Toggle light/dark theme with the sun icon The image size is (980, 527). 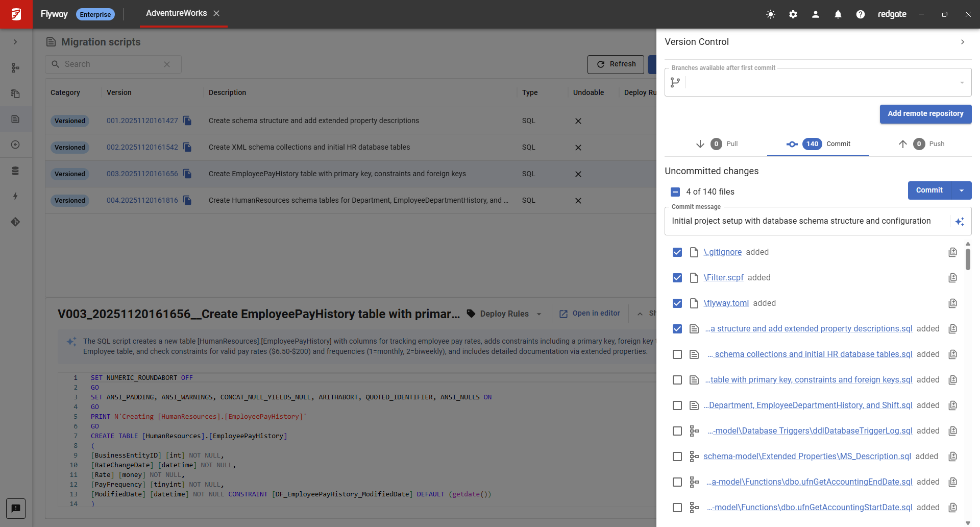pos(770,14)
